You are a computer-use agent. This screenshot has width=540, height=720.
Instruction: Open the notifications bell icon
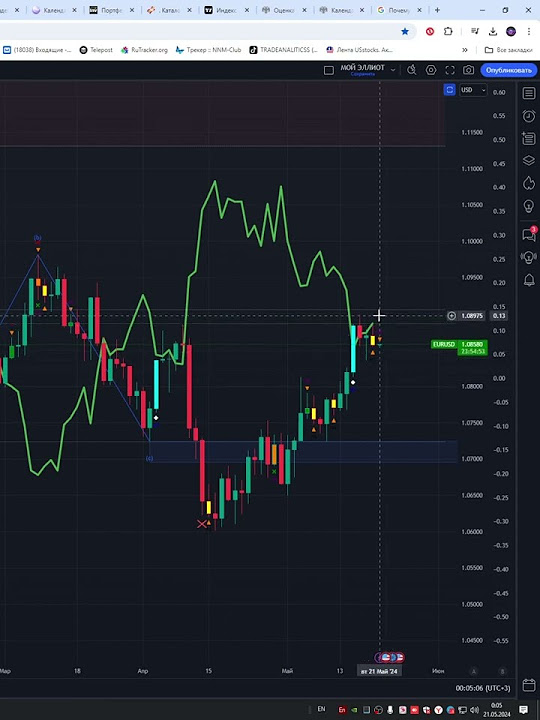click(529, 279)
